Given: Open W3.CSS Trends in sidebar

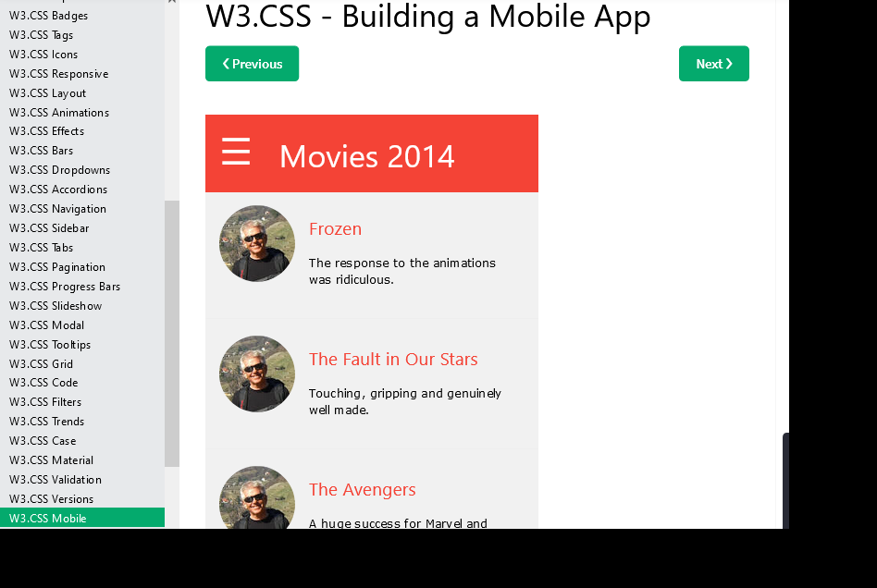Looking at the screenshot, I should click(x=82, y=422).
